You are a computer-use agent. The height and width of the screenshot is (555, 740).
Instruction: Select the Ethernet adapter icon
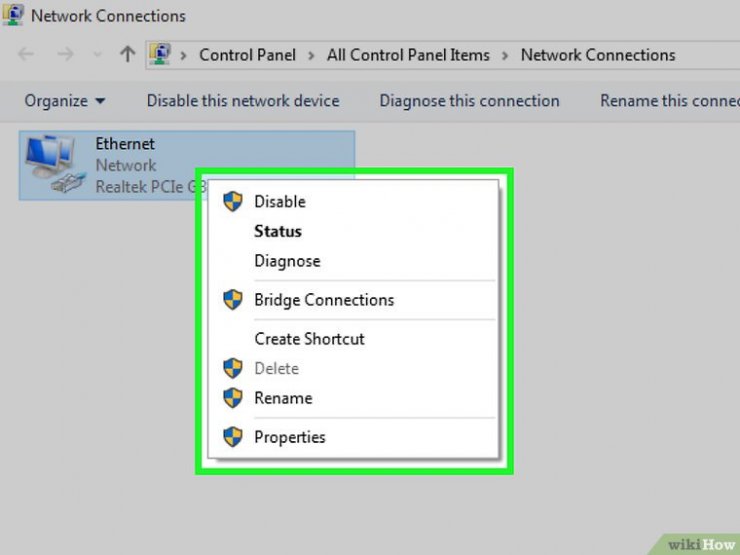coord(55,164)
